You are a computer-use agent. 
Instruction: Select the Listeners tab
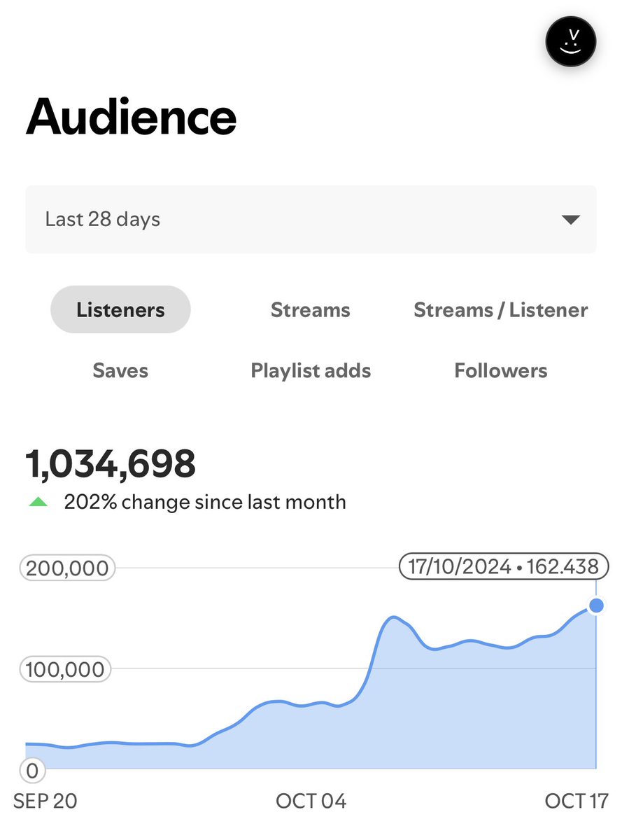pyautogui.click(x=120, y=309)
